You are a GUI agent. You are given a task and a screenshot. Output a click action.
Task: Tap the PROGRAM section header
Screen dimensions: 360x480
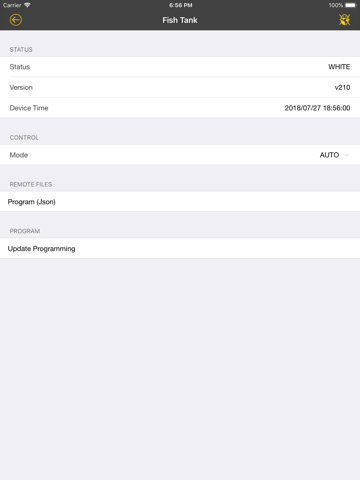[25, 231]
